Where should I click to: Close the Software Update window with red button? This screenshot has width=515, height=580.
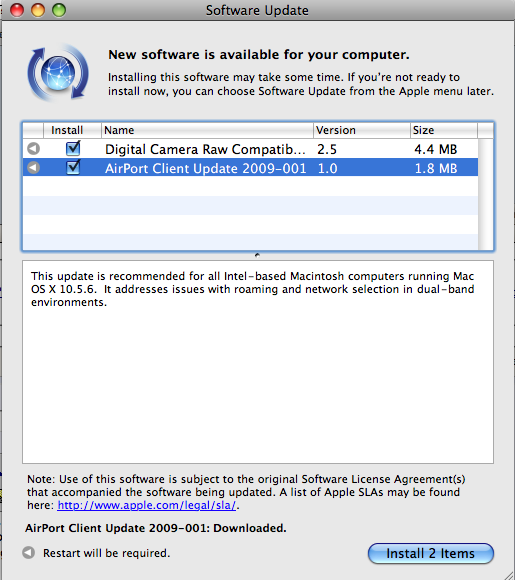17,10
